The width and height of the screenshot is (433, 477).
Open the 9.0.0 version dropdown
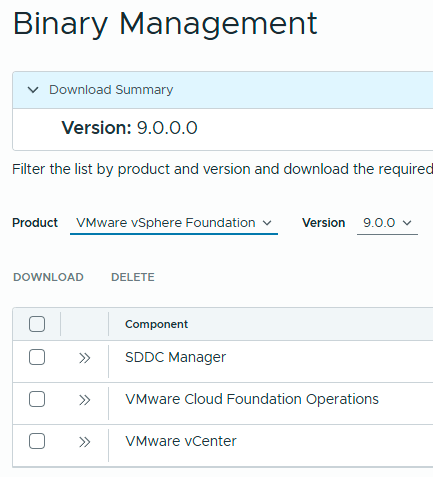point(387,223)
